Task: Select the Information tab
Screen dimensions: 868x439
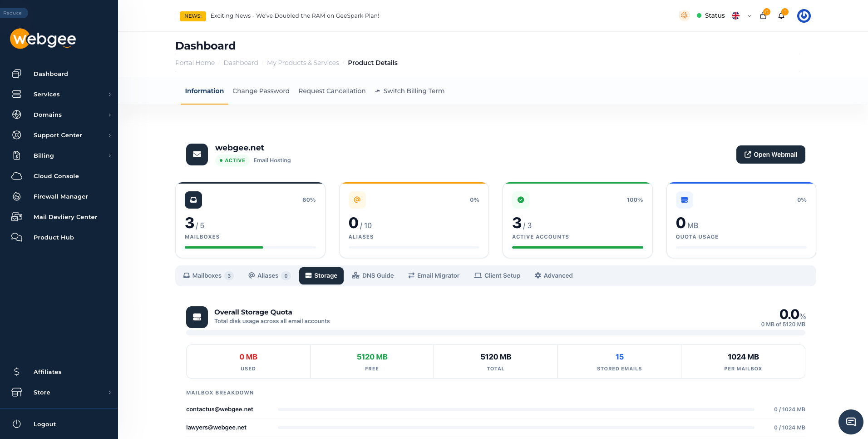Action: click(x=204, y=91)
